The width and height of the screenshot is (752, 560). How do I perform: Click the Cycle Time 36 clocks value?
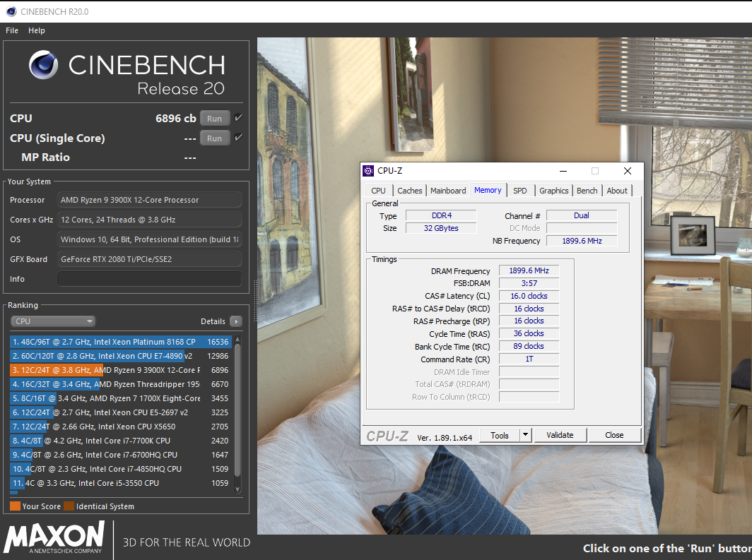pyautogui.click(x=529, y=333)
